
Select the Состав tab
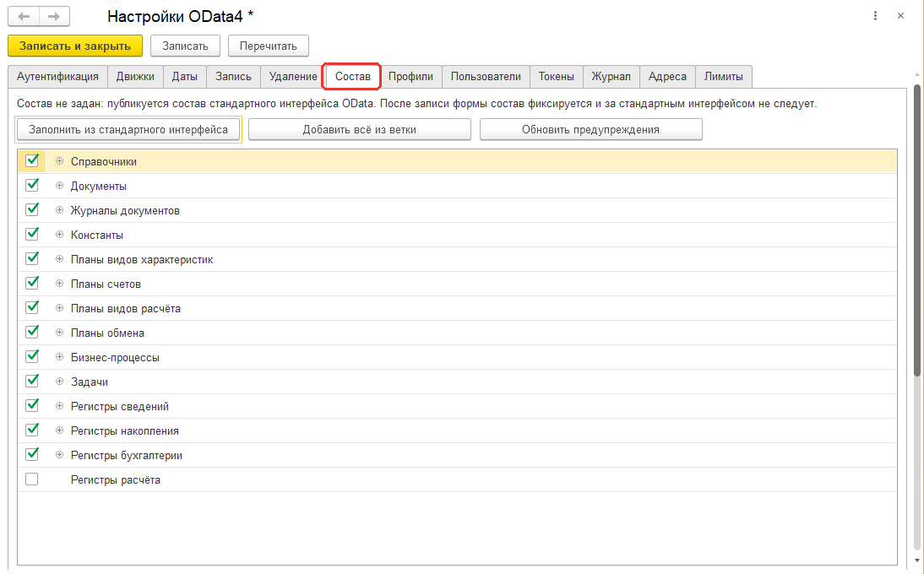[x=352, y=77]
